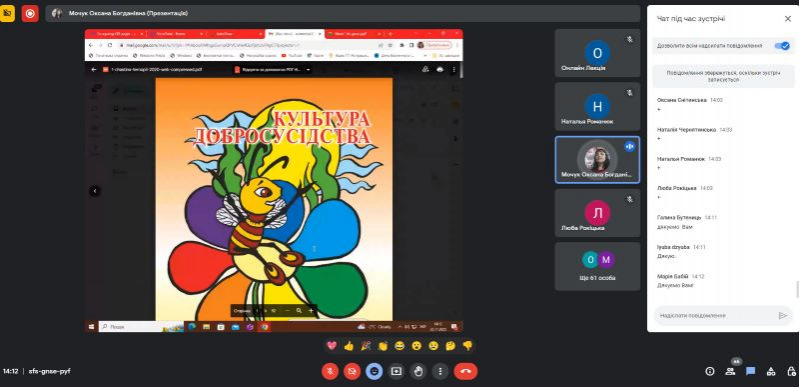This screenshot has width=799, height=387.
Task: Click the send message arrow icon
Action: (x=783, y=316)
